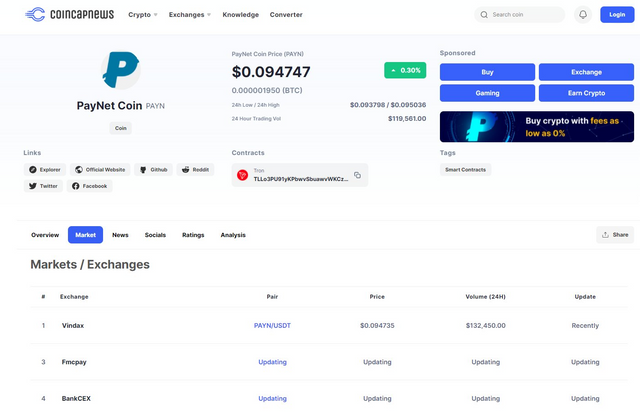This screenshot has height=415, width=640.
Task: Click the Update column header
Action: click(x=585, y=297)
